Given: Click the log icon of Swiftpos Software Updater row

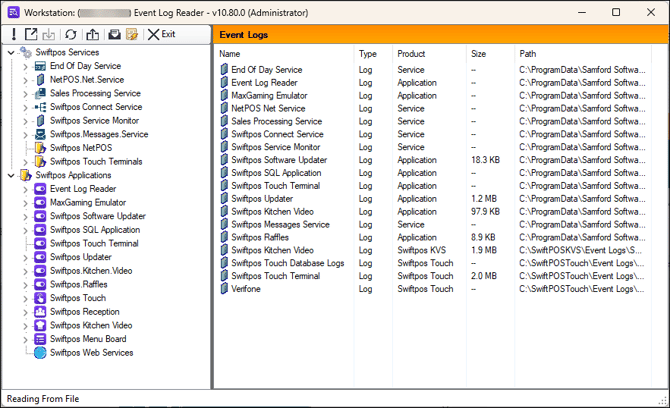Looking at the screenshot, I should click(x=224, y=160).
